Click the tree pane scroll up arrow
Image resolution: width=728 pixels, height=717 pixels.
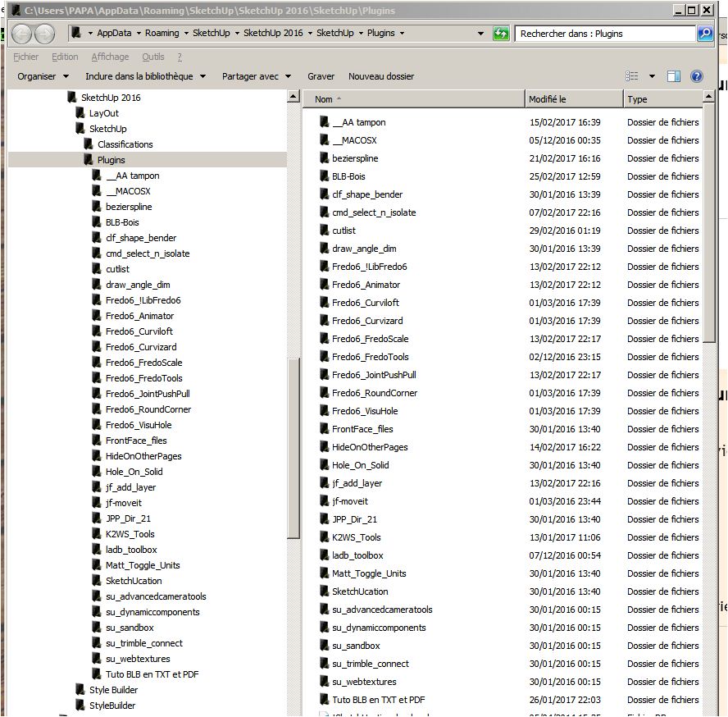[293, 96]
